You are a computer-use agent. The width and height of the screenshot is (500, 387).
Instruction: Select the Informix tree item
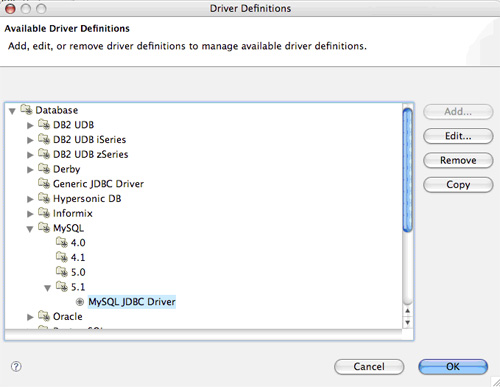click(x=73, y=213)
